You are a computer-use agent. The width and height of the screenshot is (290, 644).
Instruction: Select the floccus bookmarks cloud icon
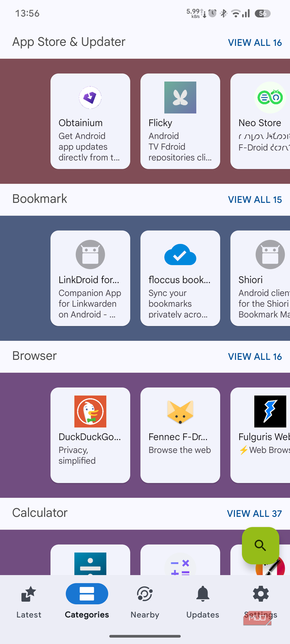pos(180,255)
